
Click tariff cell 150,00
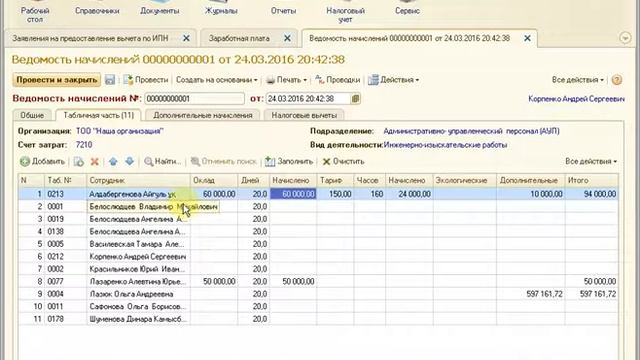(335, 194)
